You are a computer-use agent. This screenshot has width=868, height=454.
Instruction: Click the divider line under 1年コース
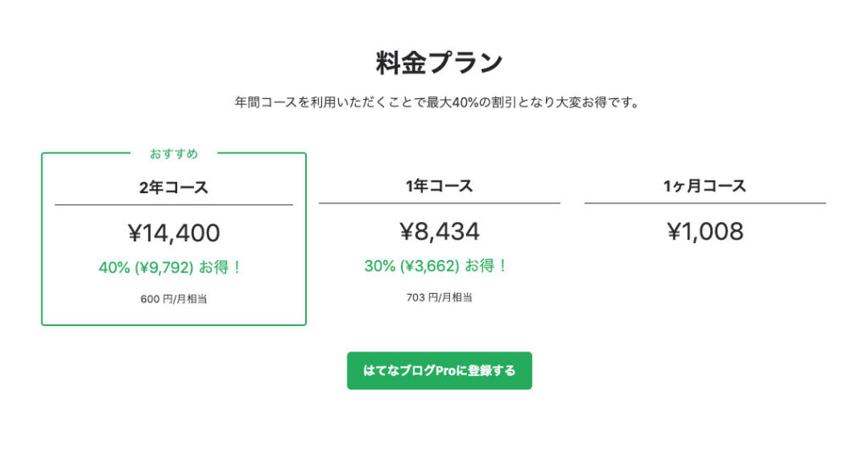coord(439,203)
